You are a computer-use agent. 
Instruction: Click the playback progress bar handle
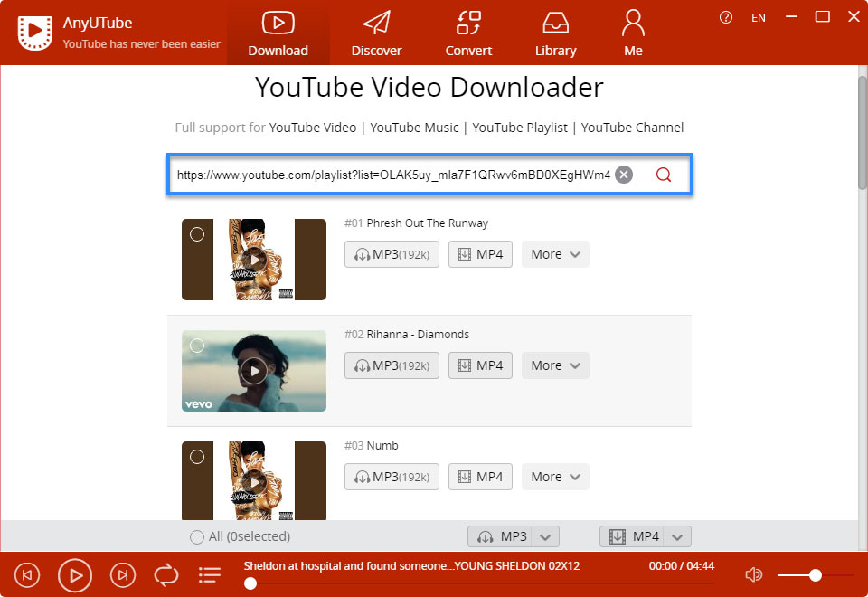(x=250, y=583)
